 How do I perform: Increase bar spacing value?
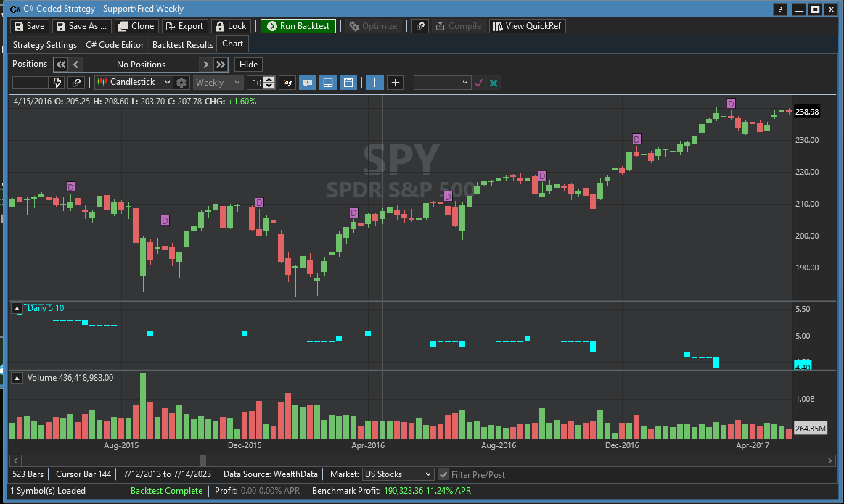click(269, 80)
